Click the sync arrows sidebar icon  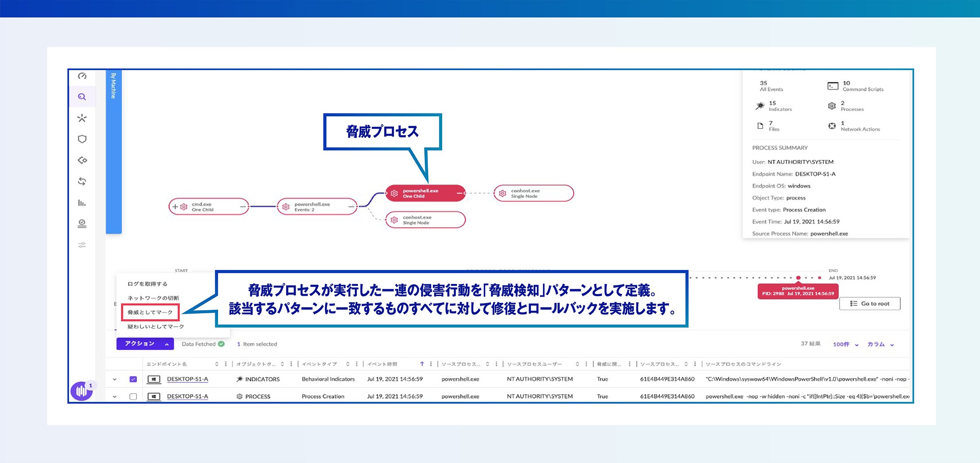(x=82, y=182)
